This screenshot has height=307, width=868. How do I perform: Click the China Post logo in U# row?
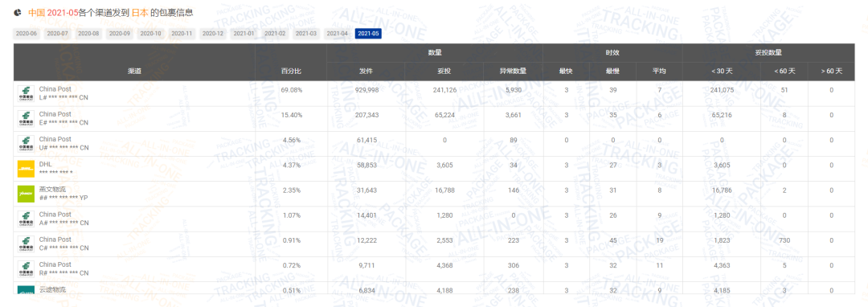click(x=26, y=144)
